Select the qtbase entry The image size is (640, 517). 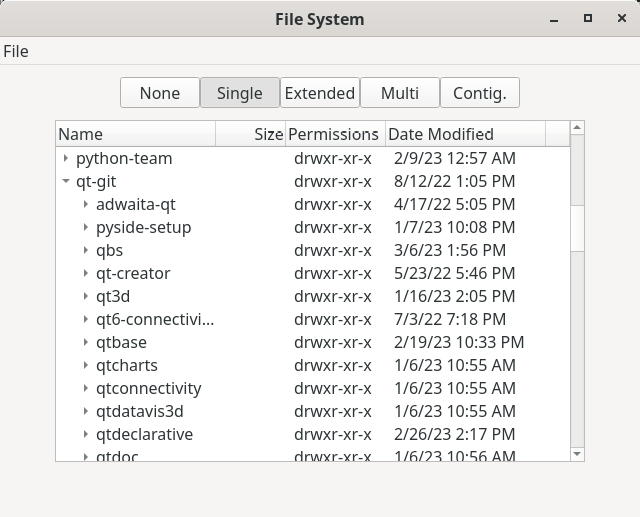pos(121,342)
